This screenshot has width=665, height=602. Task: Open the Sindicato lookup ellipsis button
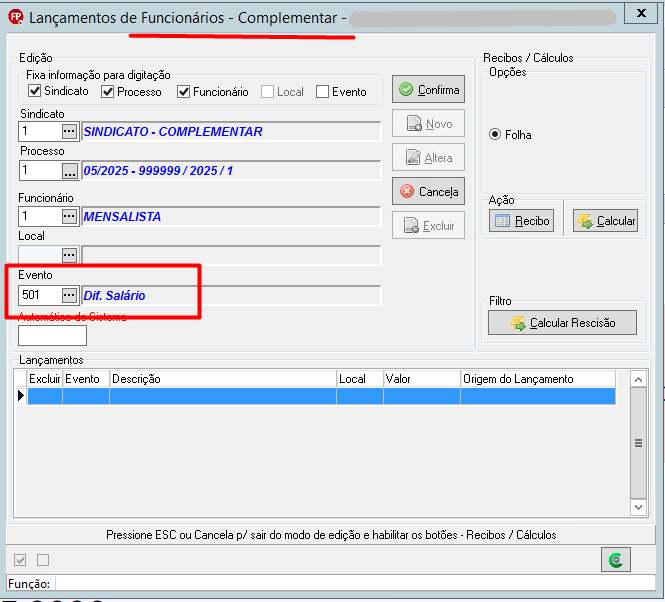[x=69, y=132]
